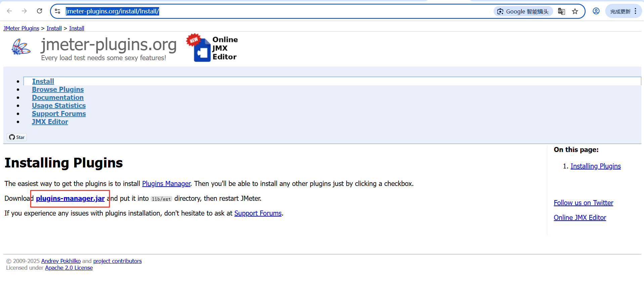Image resolution: width=644 pixels, height=303 pixels.
Task: Open Online JMX Editor sidebar link
Action: [x=580, y=218]
